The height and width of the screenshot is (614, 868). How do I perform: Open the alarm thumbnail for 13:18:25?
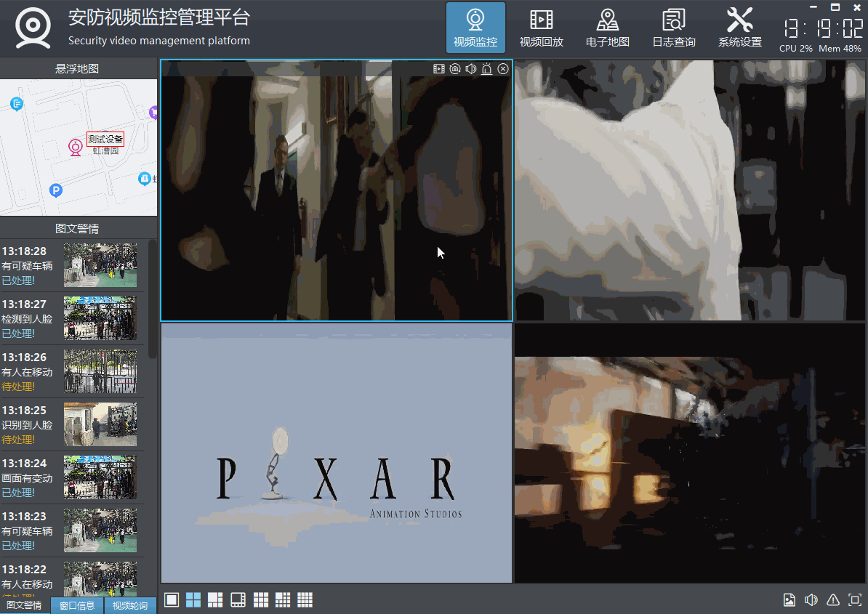[x=100, y=424]
